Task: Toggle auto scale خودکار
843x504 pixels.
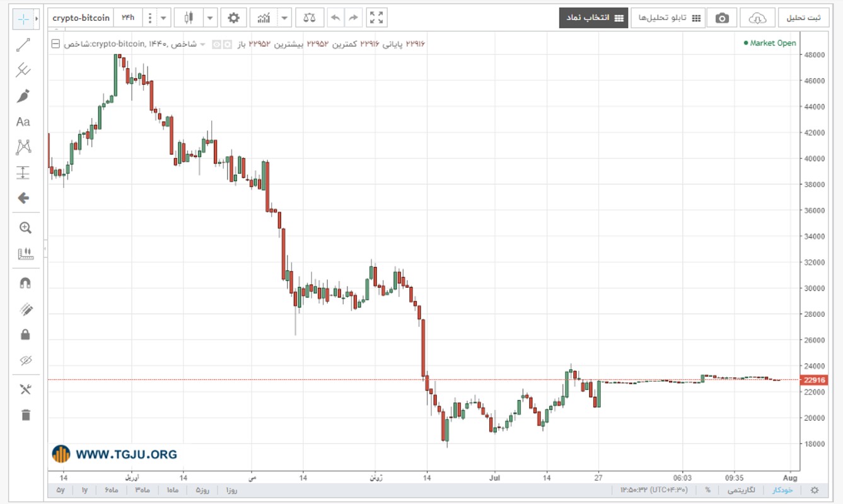Action: tap(783, 490)
